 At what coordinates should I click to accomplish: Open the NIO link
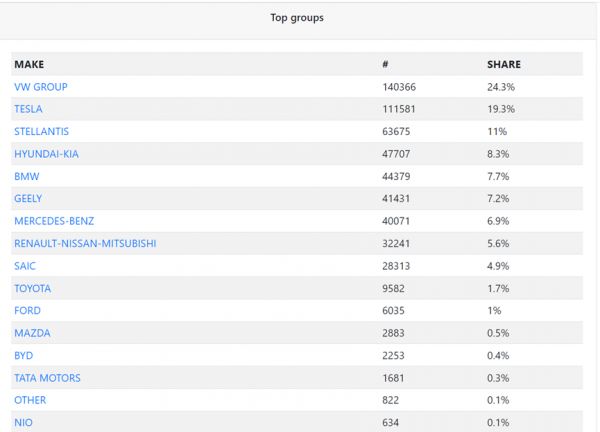click(23, 422)
